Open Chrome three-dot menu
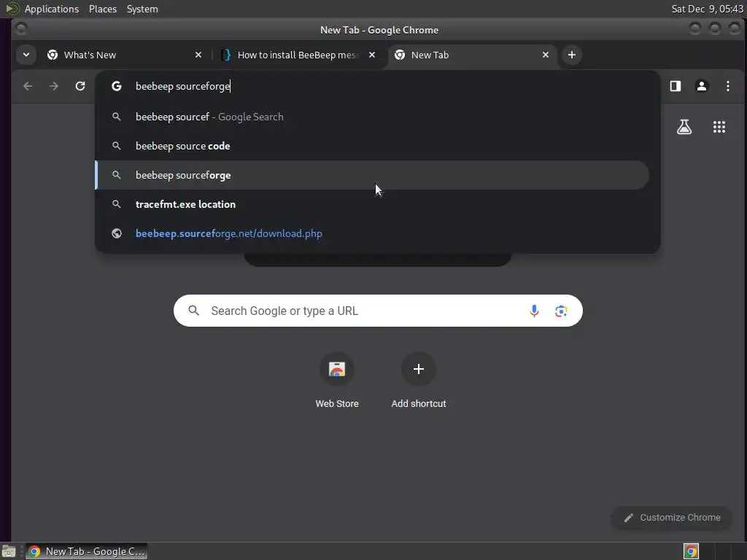Screen dimensions: 747x560 click(x=727, y=86)
